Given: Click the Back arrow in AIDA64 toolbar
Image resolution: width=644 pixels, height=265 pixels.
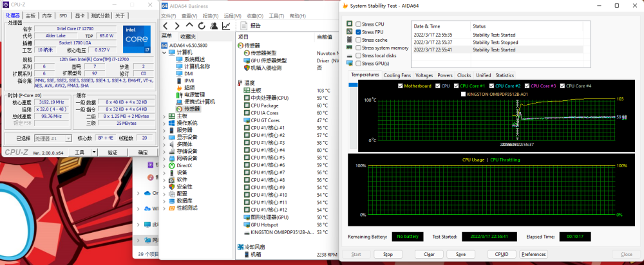Looking at the screenshot, I should (165, 26).
